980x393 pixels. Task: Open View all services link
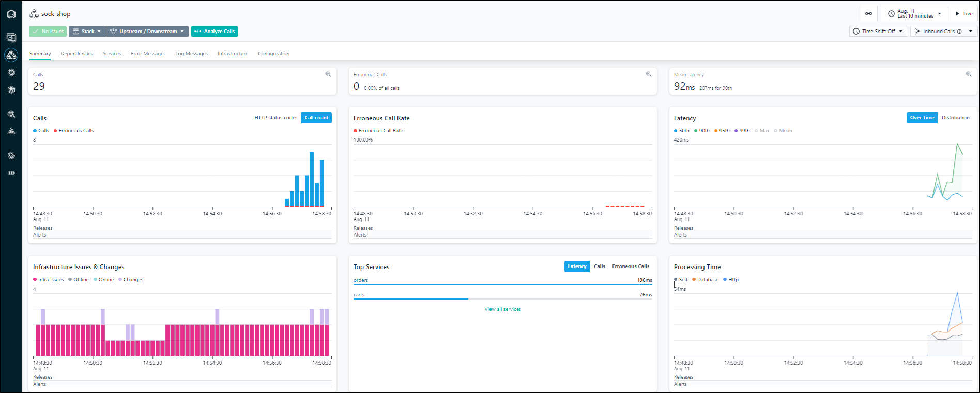click(502, 309)
